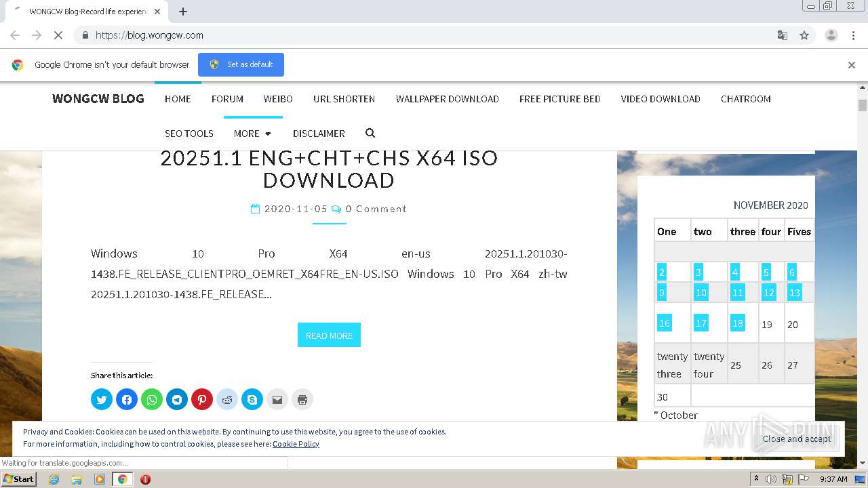The height and width of the screenshot is (488, 868).
Task: Click Chrome icon in taskbar
Action: click(x=122, y=479)
